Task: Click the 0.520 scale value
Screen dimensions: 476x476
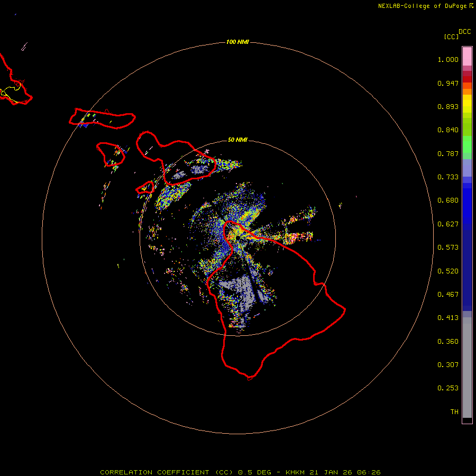Action: point(448,271)
